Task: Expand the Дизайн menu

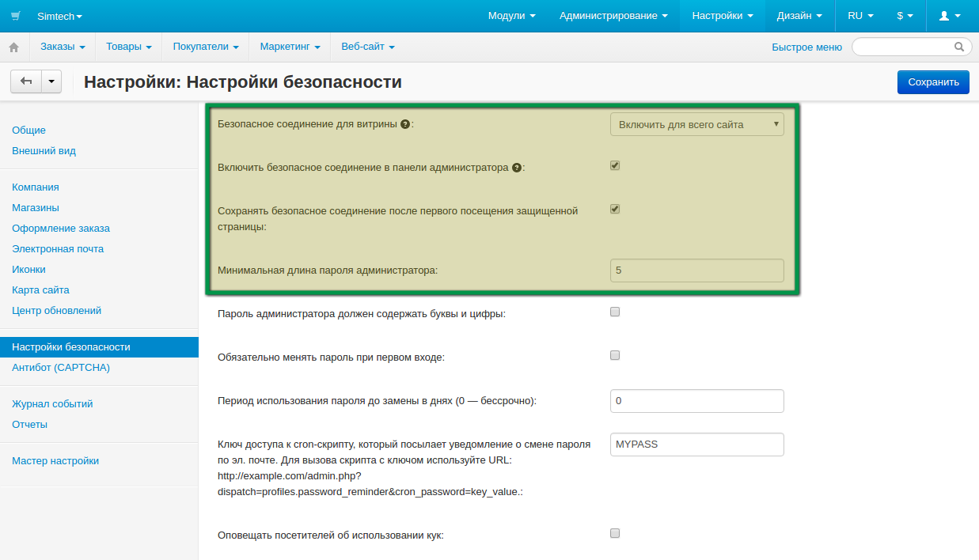Action: [x=800, y=16]
